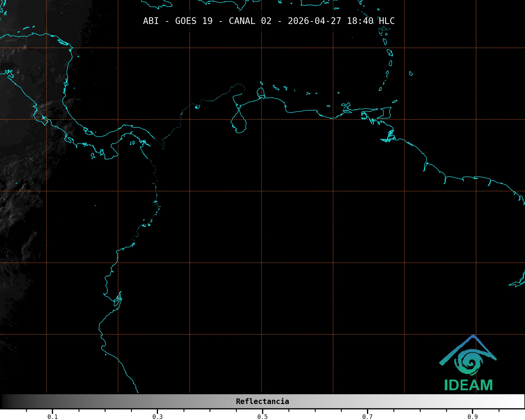Viewport: 525px width, 420px height.
Task: Click the 0.9 colorbar tick label
Action: point(473,417)
